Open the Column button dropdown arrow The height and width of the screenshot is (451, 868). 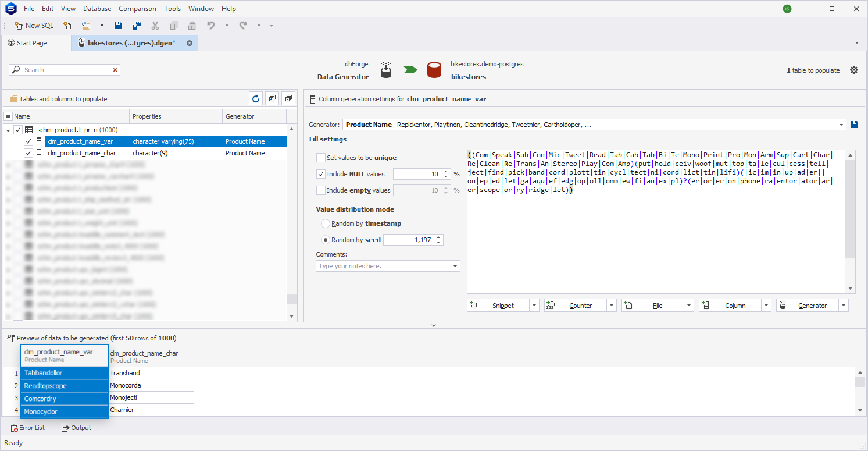[766, 306]
